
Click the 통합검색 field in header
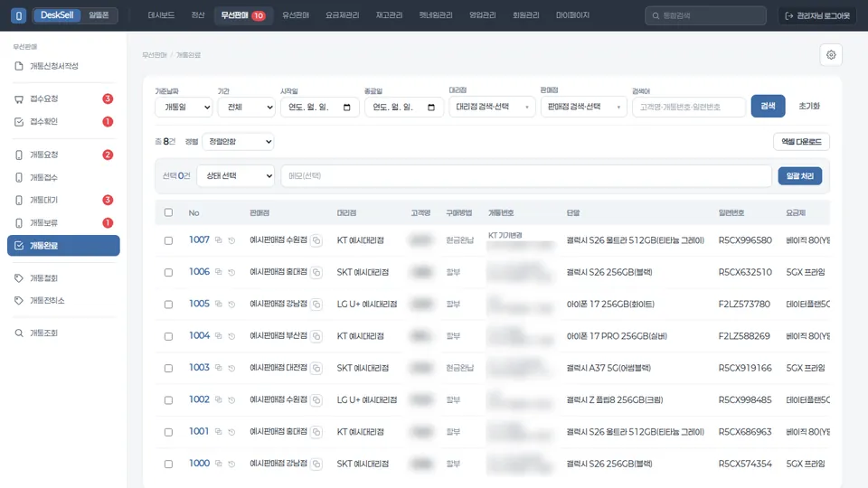click(x=705, y=15)
